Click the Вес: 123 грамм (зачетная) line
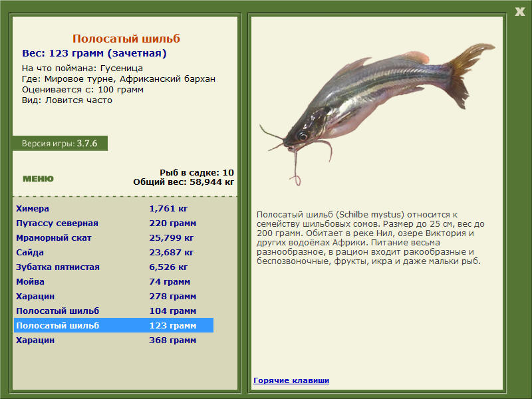The width and height of the screenshot is (532, 399). pyautogui.click(x=94, y=53)
